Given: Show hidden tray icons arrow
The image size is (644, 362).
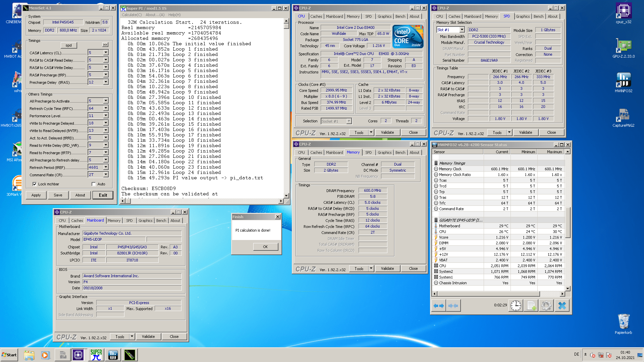Looking at the screenshot, I should pos(585,355).
